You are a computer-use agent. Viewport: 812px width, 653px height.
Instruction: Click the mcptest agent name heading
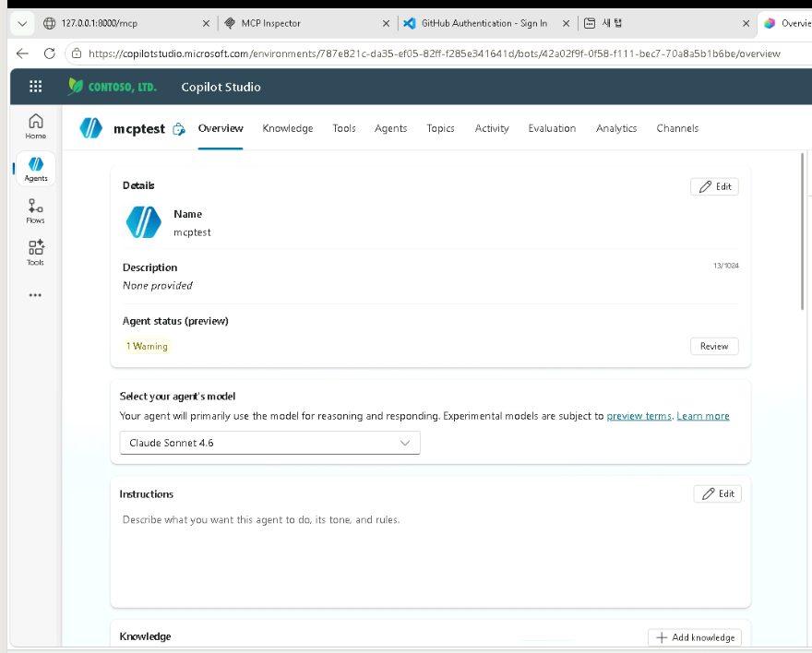tap(139, 129)
